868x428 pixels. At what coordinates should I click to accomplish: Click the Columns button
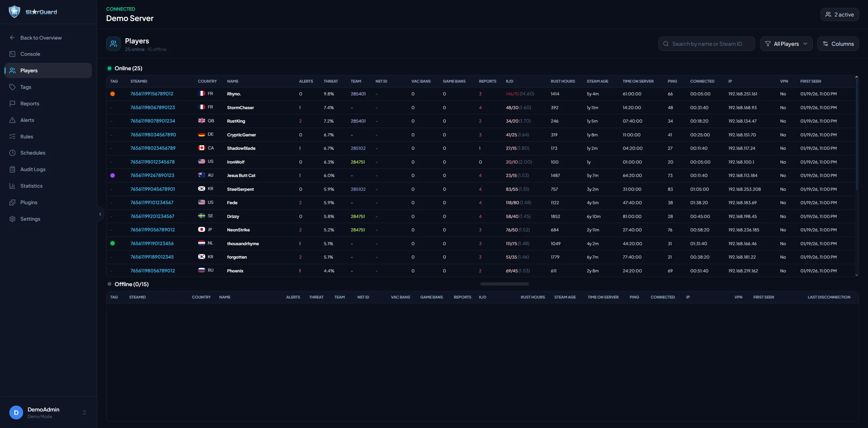coord(838,44)
